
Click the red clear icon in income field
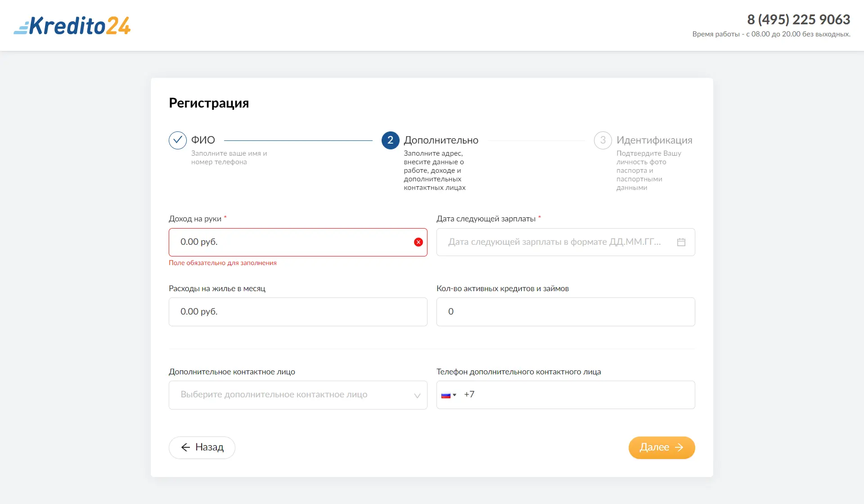(418, 242)
